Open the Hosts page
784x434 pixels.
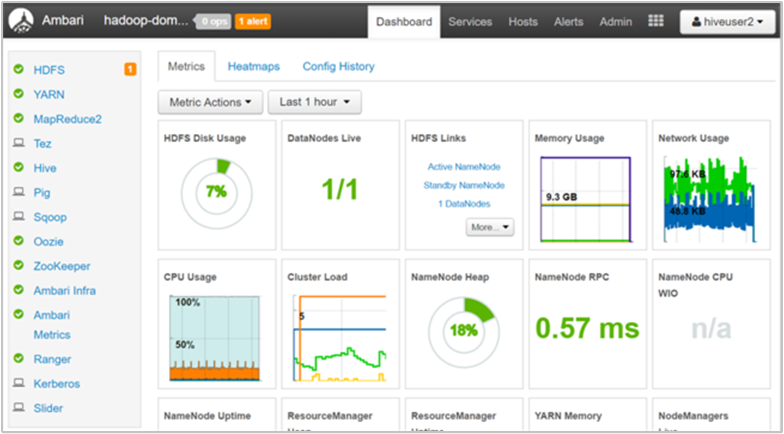tap(523, 22)
